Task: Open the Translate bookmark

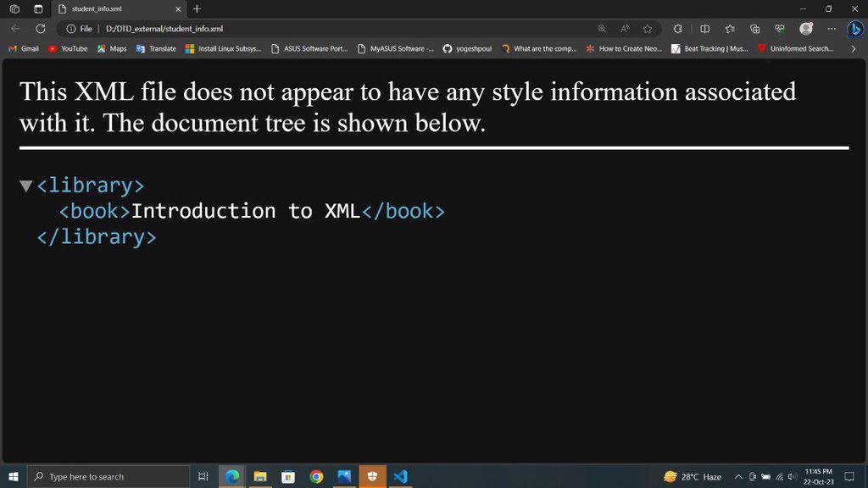Action: tap(156, 48)
